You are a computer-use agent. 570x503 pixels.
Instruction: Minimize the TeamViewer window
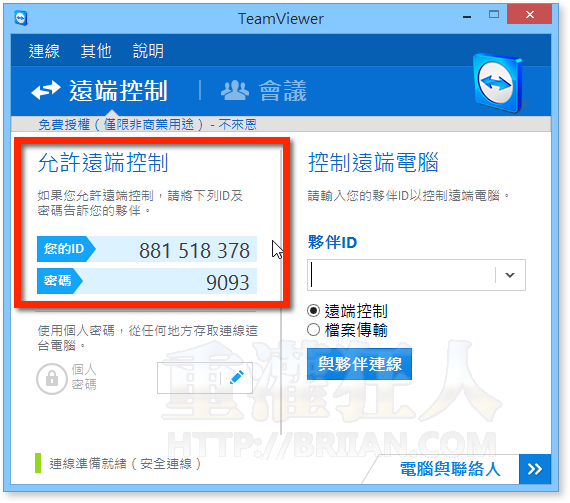click(467, 16)
